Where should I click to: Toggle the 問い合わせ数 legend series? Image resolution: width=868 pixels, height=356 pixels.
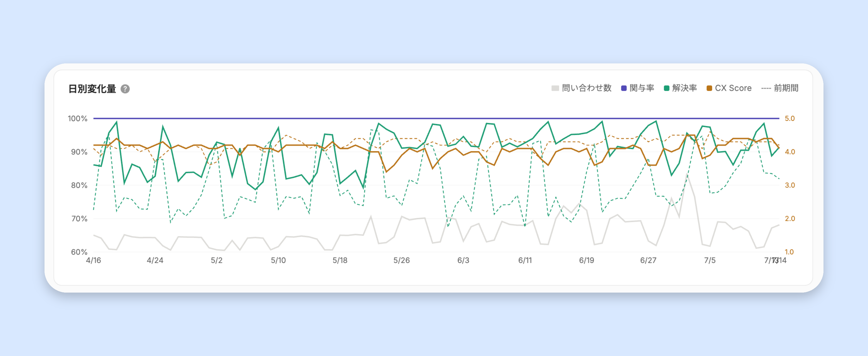pos(581,88)
